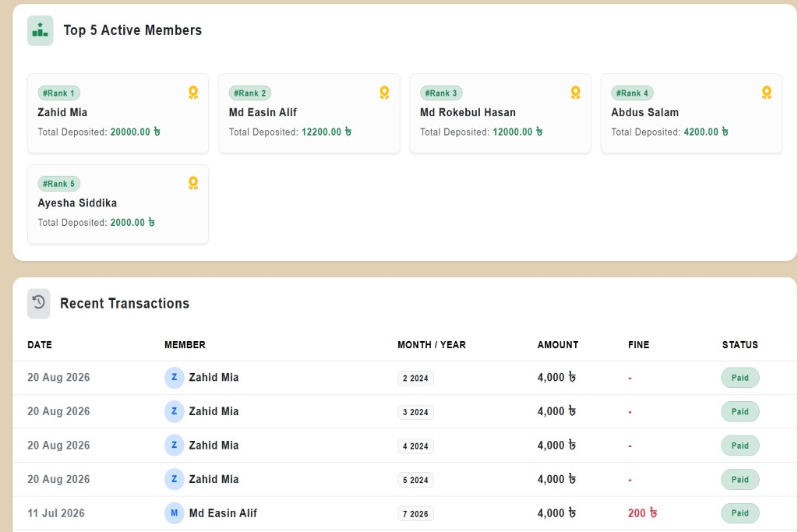Click the Recent Transactions heading
Screen dimensions: 798x532
tap(125, 304)
